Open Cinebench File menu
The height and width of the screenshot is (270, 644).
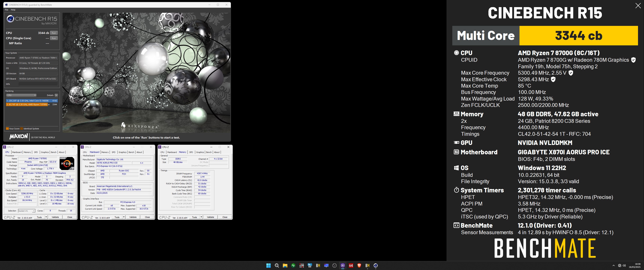click(x=7, y=10)
